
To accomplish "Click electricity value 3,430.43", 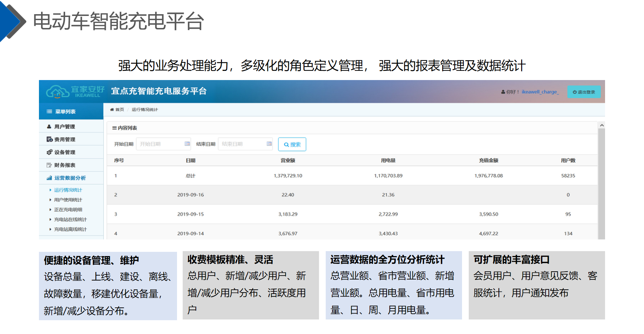I will (x=388, y=234).
